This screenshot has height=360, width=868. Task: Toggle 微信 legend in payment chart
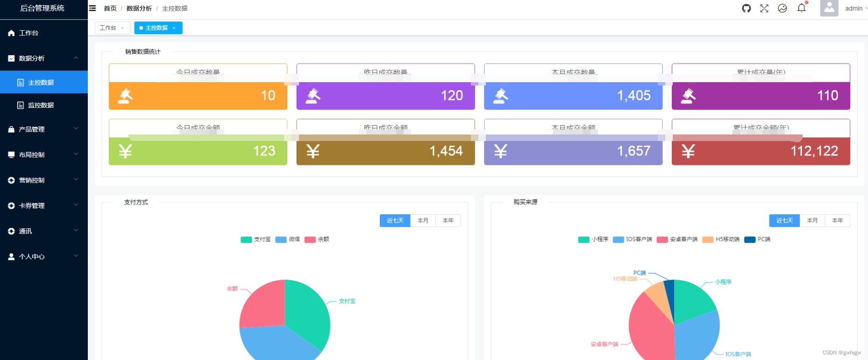[288, 239]
